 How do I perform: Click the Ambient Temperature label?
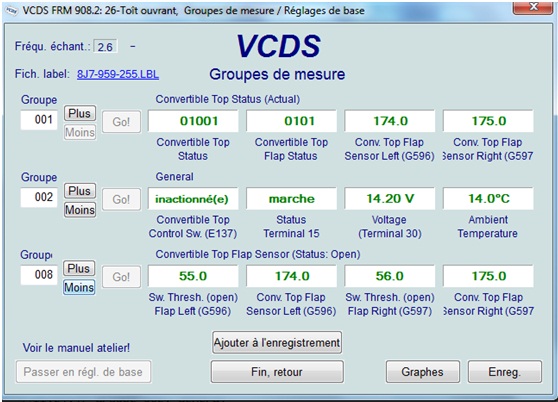coord(488,227)
